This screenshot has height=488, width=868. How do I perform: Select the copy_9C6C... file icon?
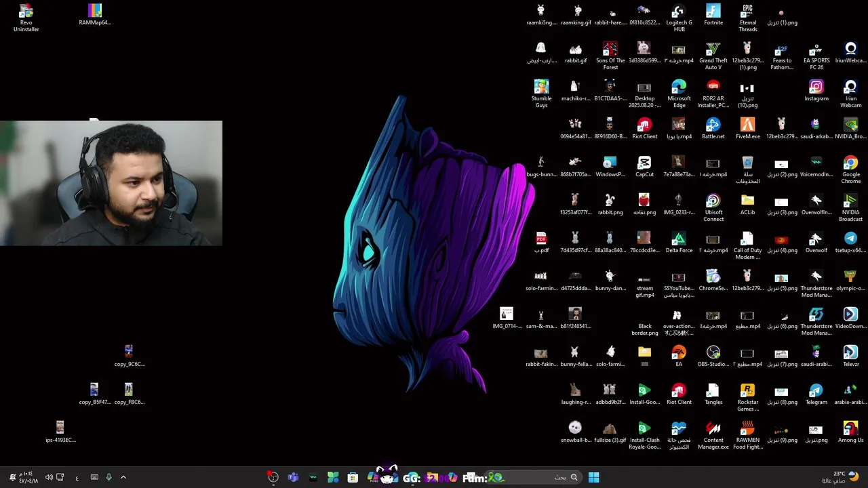pyautogui.click(x=129, y=357)
